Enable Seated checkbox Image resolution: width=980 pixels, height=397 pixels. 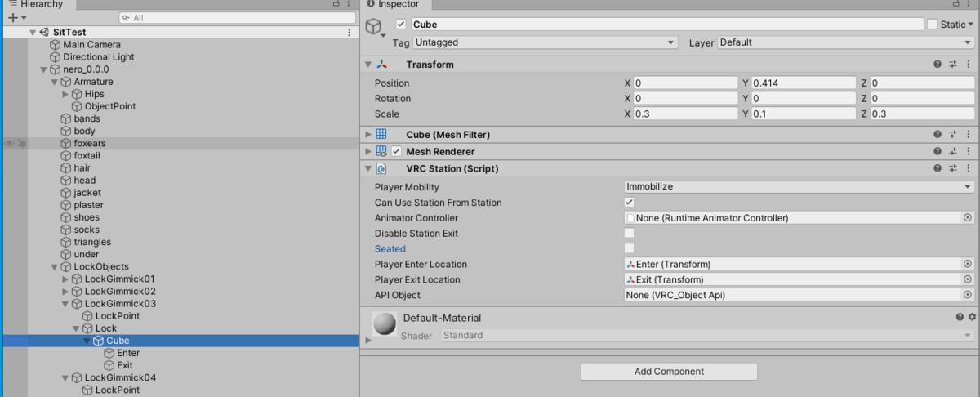pyautogui.click(x=629, y=249)
